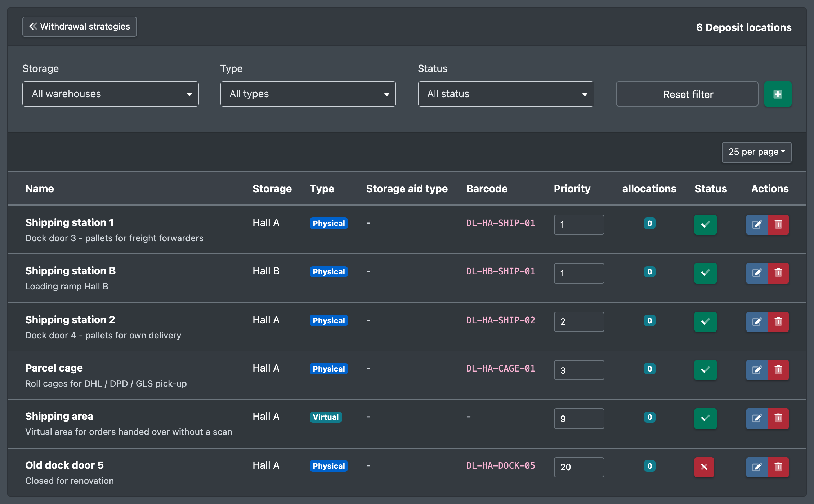Click Physical badge in Parcel cage row

(x=329, y=369)
